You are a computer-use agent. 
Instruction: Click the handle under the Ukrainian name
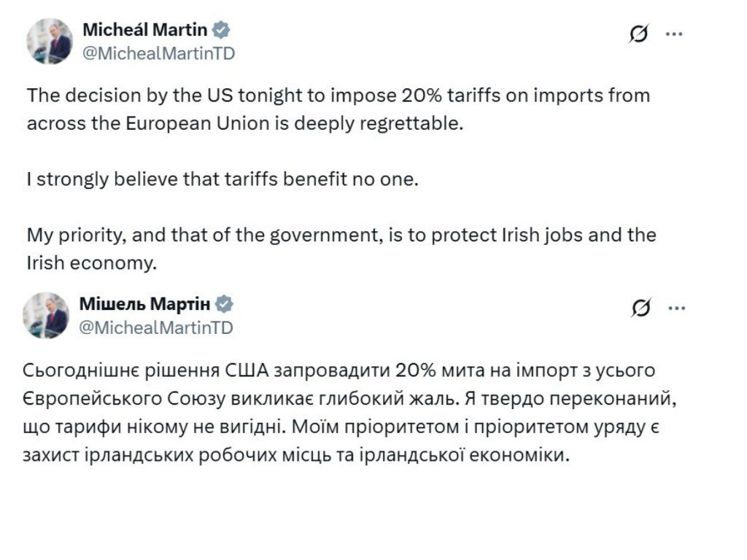pyautogui.click(x=156, y=327)
